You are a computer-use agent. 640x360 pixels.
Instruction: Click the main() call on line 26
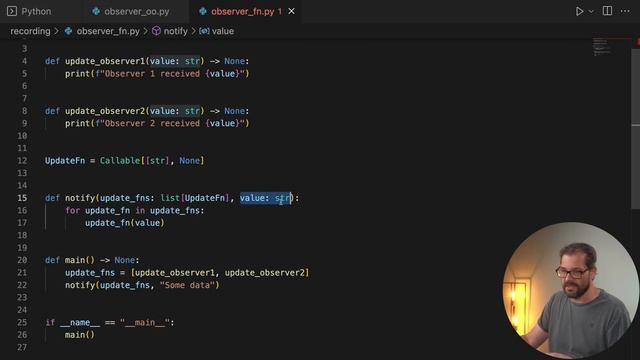coord(80,335)
